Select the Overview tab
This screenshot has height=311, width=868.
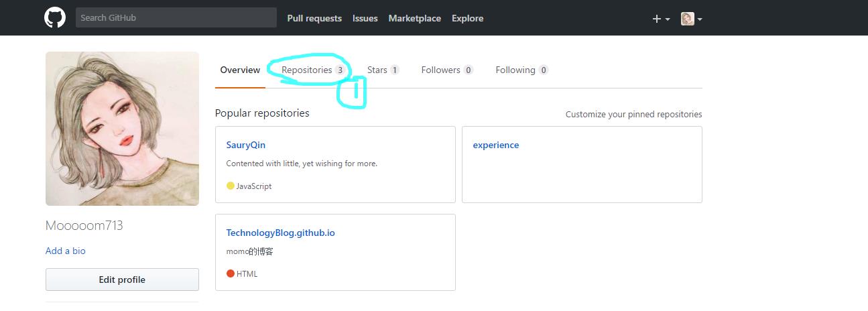[240, 70]
